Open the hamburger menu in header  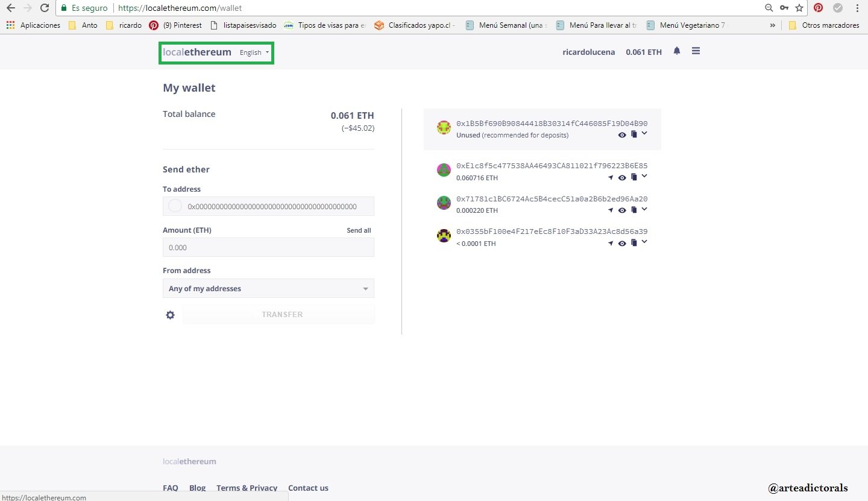(696, 51)
